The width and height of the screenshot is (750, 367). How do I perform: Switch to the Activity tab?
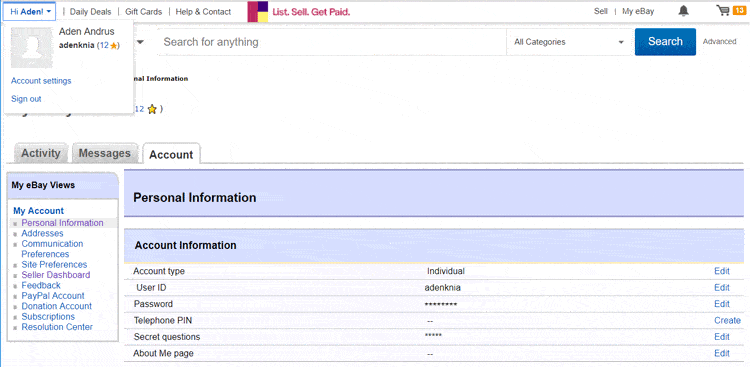[41, 153]
